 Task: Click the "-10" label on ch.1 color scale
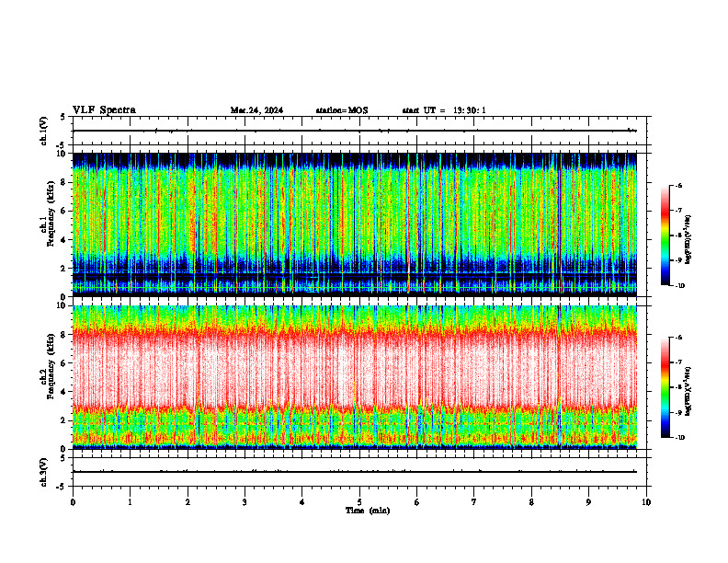(680, 286)
